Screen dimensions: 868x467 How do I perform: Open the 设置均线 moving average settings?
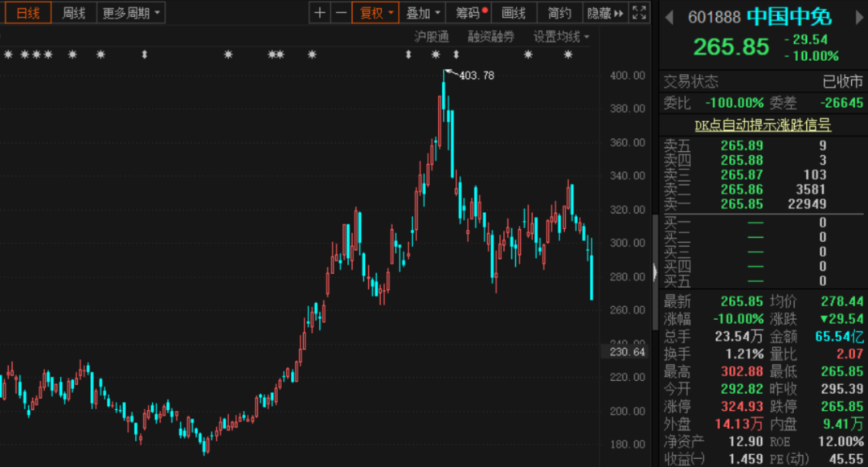(x=561, y=36)
